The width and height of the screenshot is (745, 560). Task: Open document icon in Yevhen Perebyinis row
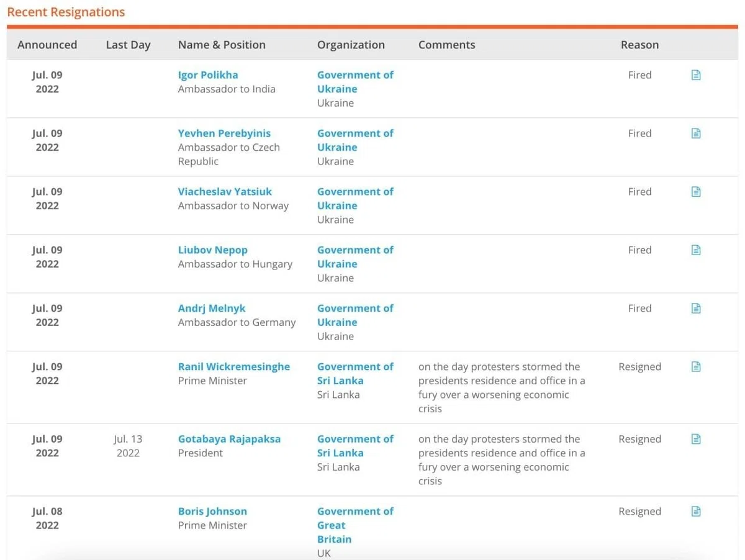tap(696, 133)
